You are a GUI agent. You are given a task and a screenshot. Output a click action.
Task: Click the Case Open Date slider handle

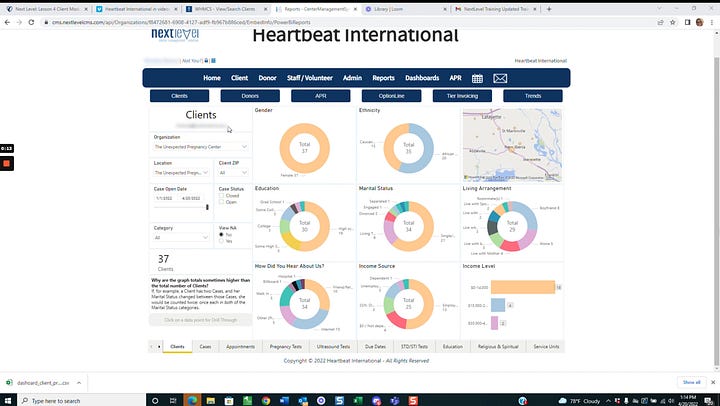point(207,207)
